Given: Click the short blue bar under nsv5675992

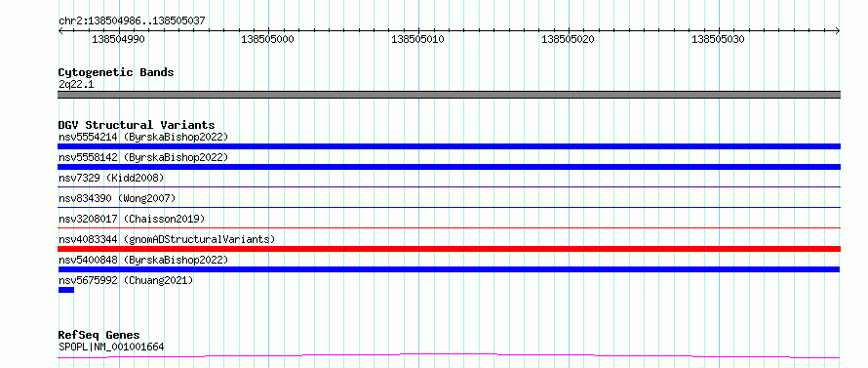Looking at the screenshot, I should 66,290.
